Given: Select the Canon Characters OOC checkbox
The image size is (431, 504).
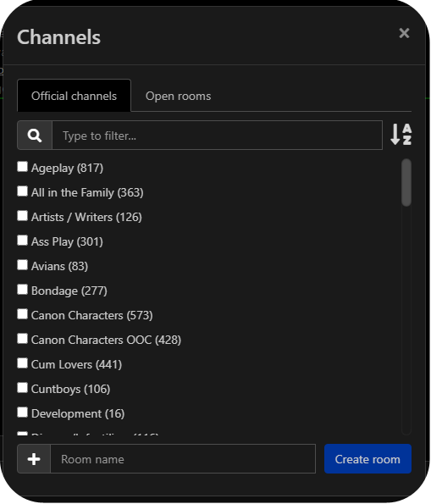Looking at the screenshot, I should point(22,339).
